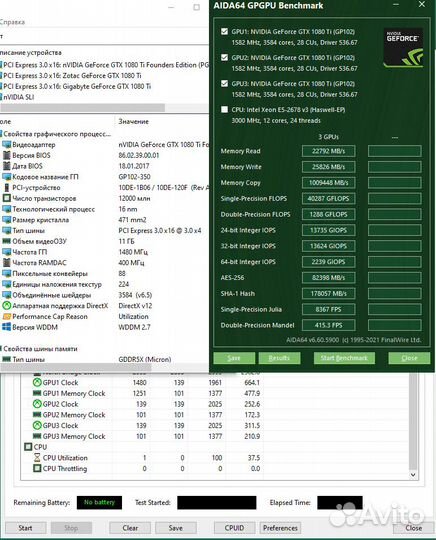The height and width of the screenshot is (540, 436).
Task: Toggle the GPU1 GeForce GTX 1080 Ti checkbox
Action: click(x=224, y=32)
